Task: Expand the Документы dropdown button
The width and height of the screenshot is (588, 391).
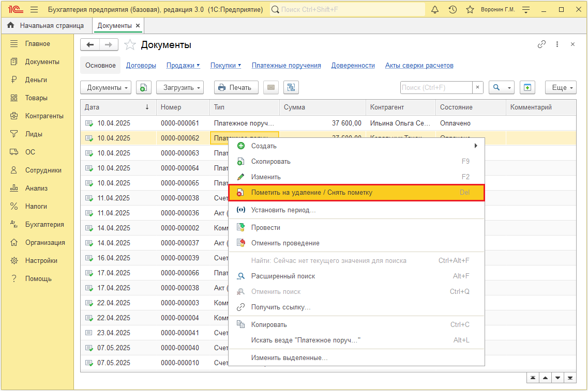Action: click(x=105, y=88)
